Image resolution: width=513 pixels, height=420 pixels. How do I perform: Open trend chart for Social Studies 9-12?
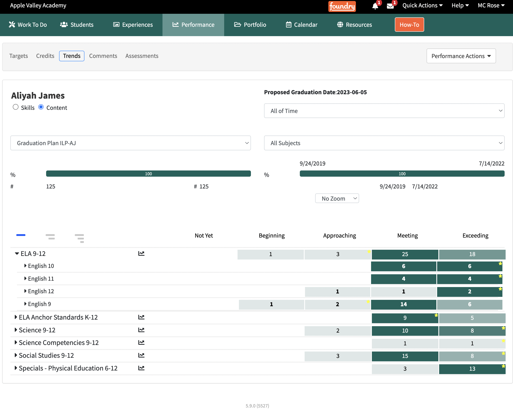[141, 355]
